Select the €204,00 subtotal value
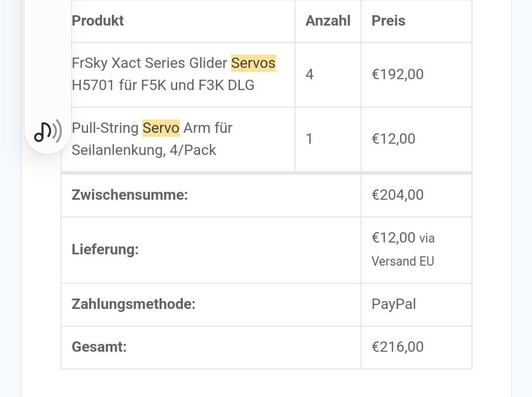This screenshot has width=532, height=397. (397, 195)
